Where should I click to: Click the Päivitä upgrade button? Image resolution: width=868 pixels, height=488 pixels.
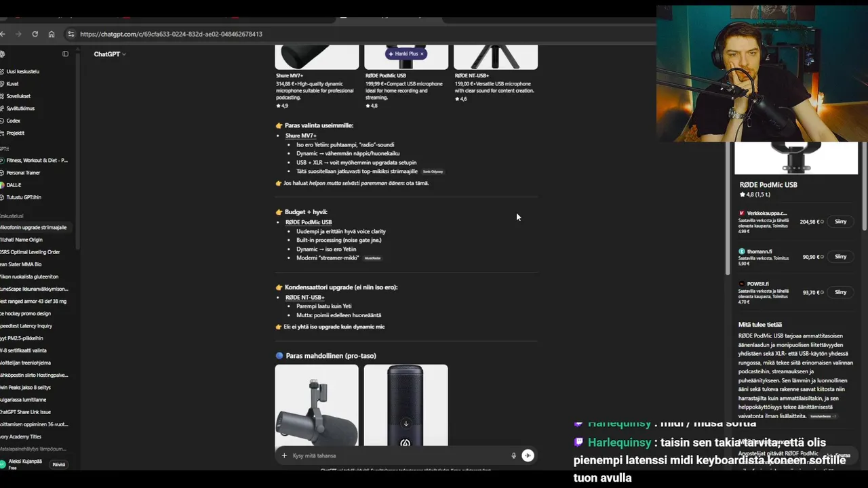(59, 464)
